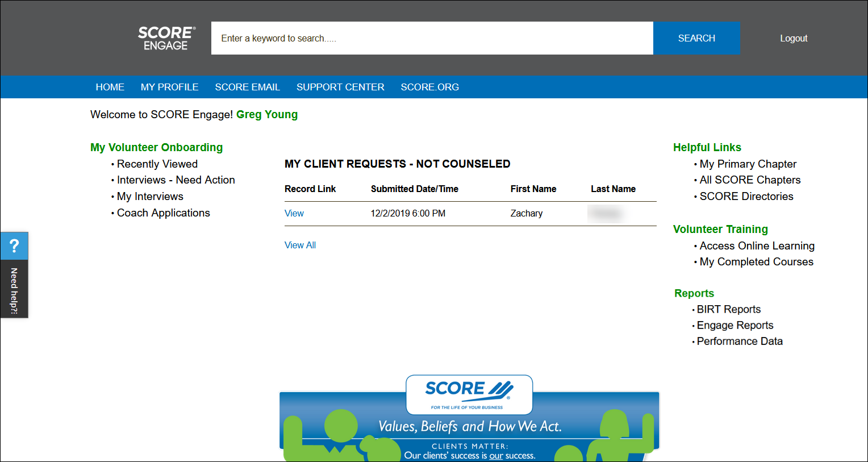Screen dimensions: 868x462
Task: Click the Helpful Links heading
Action: (707, 147)
